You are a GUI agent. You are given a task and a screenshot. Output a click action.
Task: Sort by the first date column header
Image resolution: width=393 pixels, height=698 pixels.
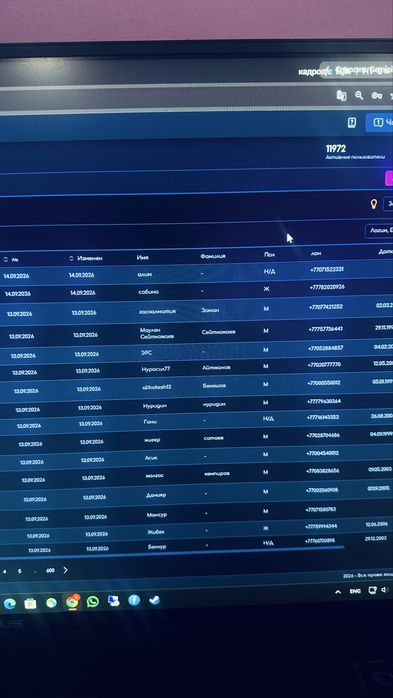pos(12,259)
